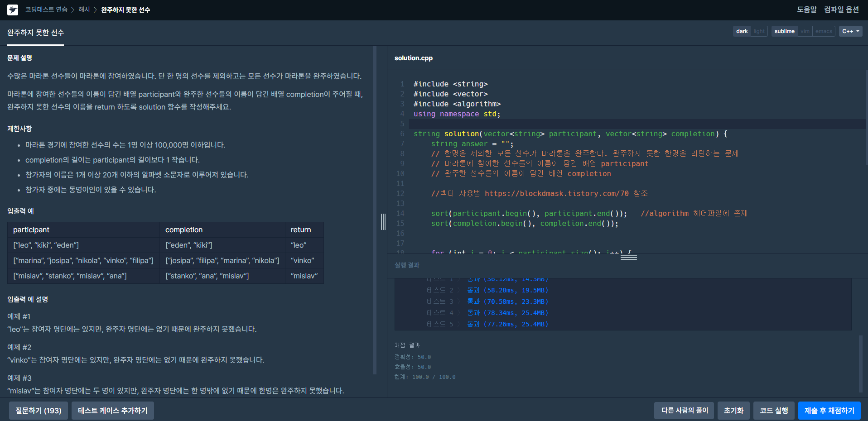Open the C++ language dropdown

(850, 31)
